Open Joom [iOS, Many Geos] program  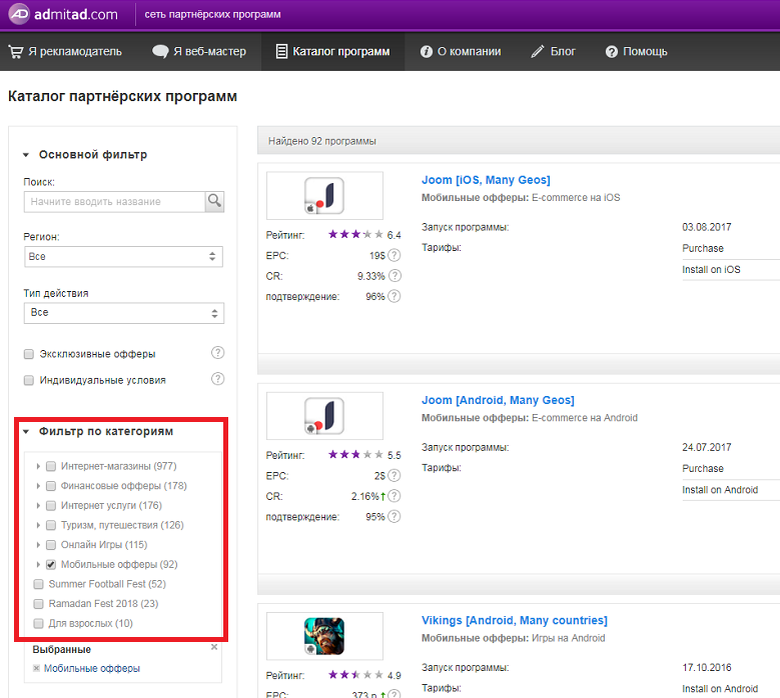[486, 180]
